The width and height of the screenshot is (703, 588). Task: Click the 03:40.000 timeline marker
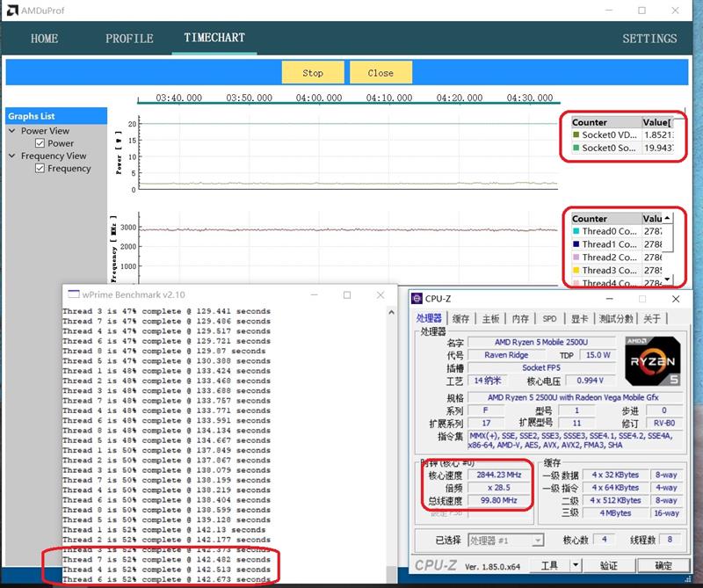click(x=178, y=98)
